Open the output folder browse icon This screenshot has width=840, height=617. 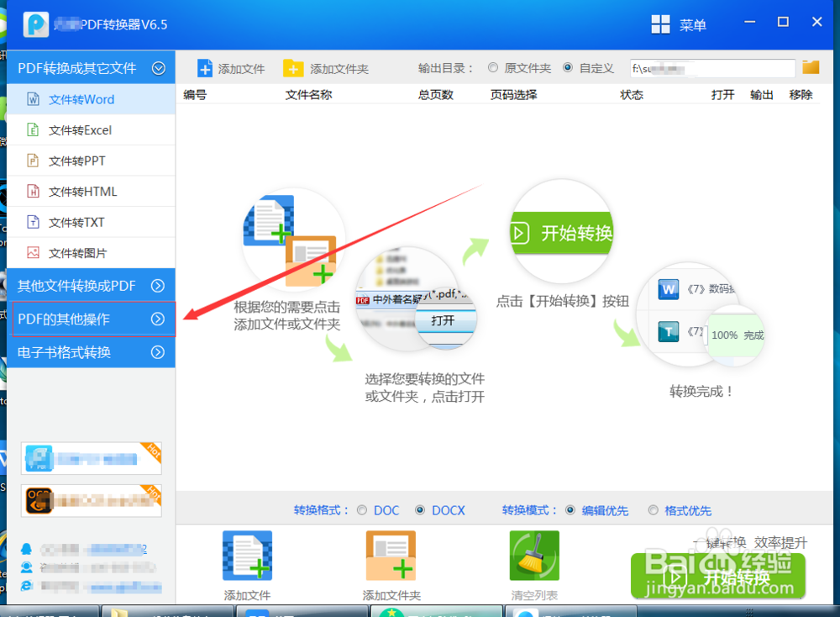[x=811, y=67]
